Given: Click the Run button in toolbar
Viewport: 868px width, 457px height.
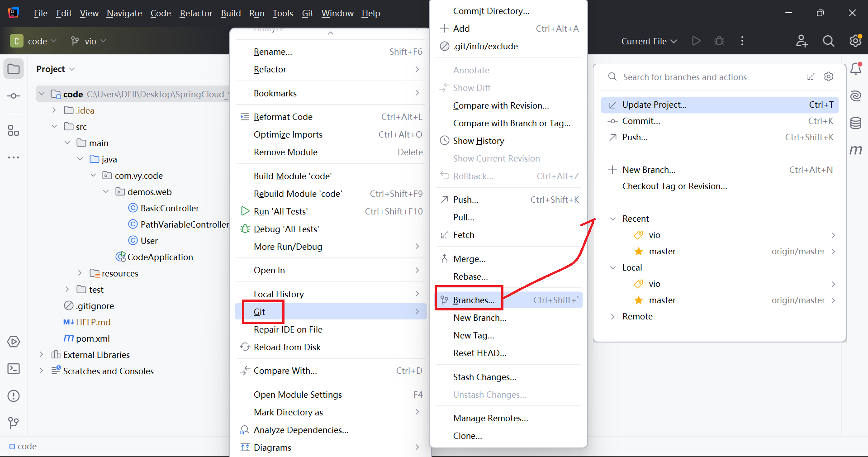Looking at the screenshot, I should coord(696,41).
